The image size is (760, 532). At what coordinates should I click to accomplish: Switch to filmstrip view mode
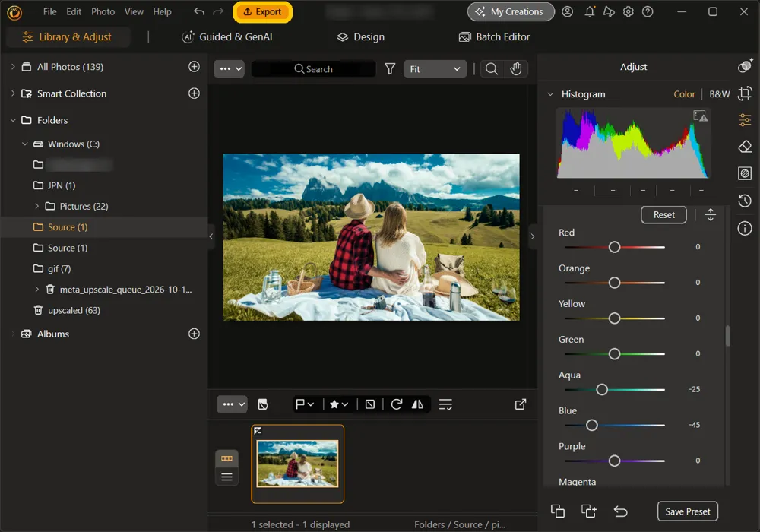[226, 458]
